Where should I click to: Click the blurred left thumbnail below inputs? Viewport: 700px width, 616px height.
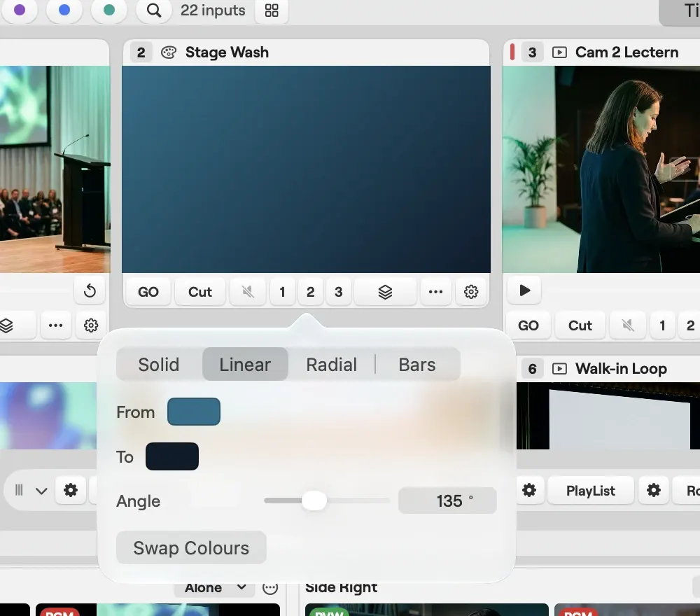click(x=48, y=416)
